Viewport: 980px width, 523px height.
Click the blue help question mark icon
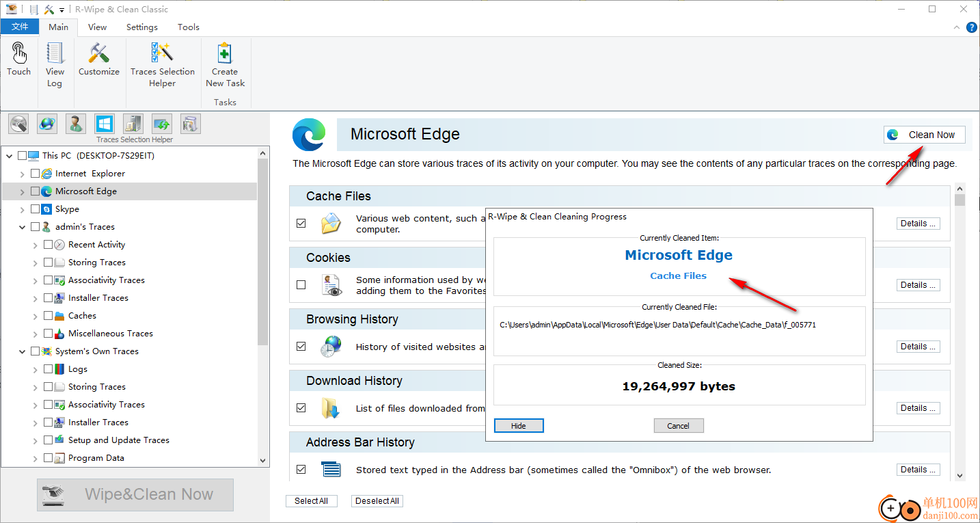(971, 27)
